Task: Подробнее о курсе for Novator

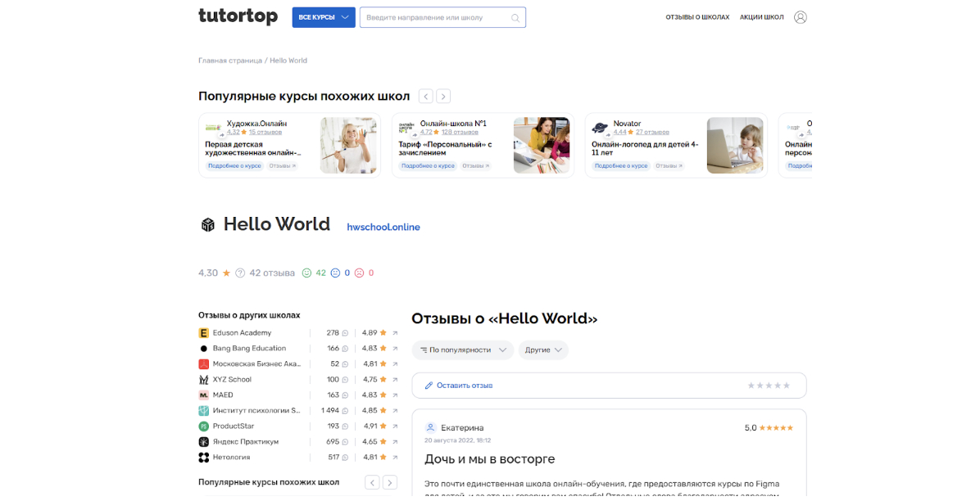Action: [621, 166]
